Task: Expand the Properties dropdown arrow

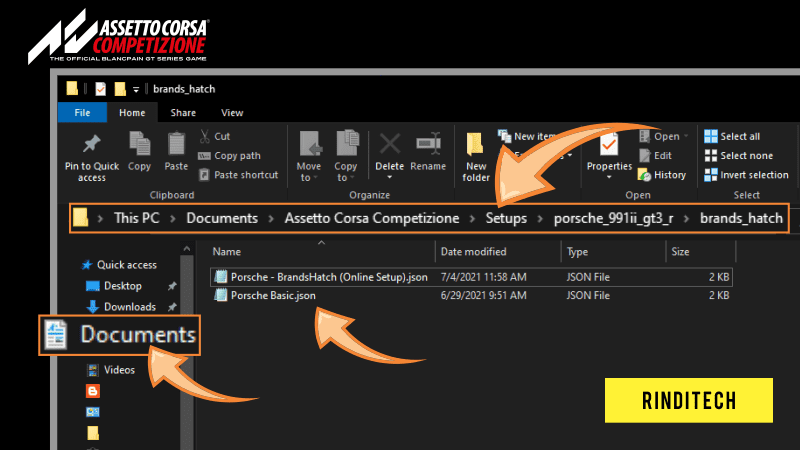Action: tap(609, 178)
